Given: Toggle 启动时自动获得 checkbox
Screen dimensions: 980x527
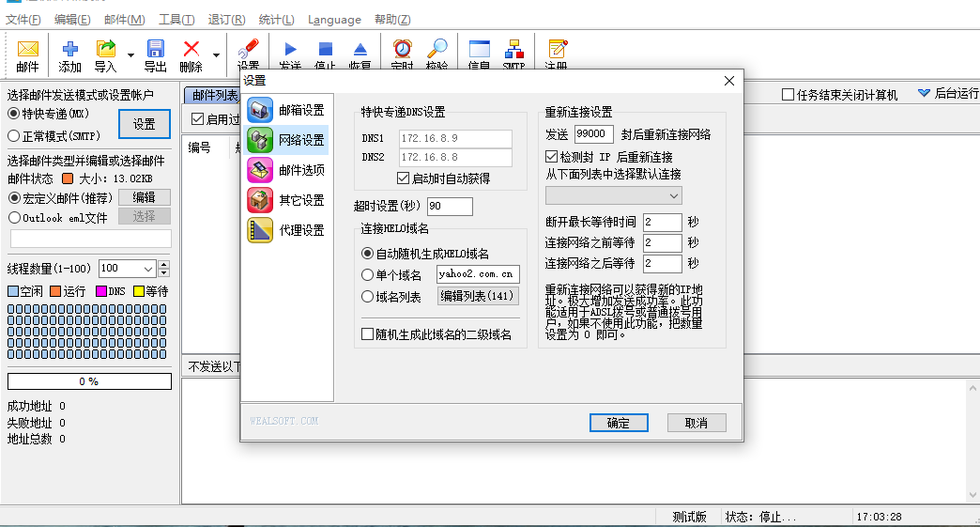Looking at the screenshot, I should 404,178.
